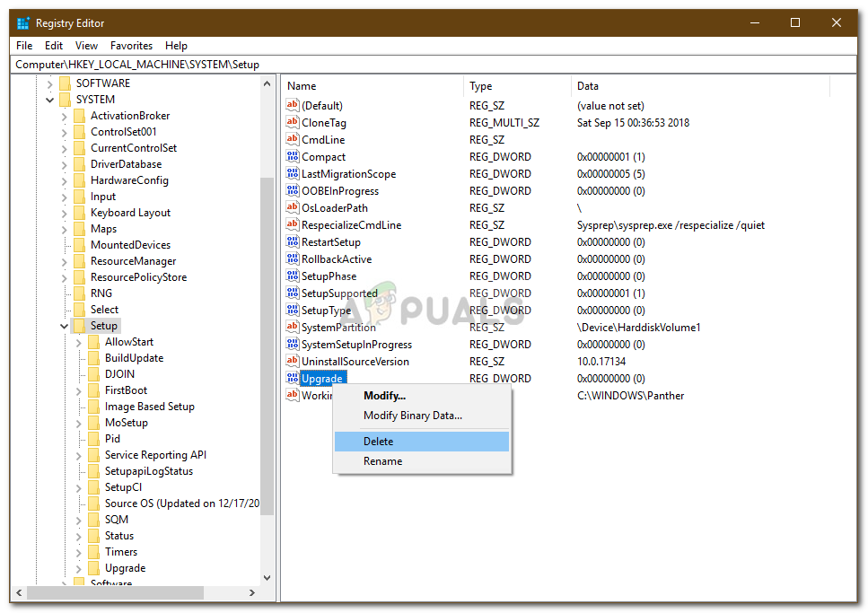Expand the HardwareConfig key
Screen dimensions: 868x613
pyautogui.click(x=65, y=181)
